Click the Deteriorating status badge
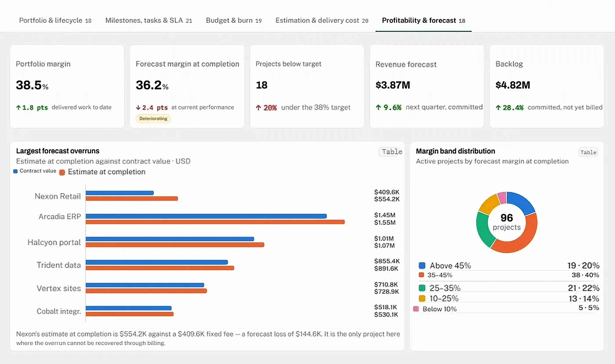The image size is (615, 364). point(153,119)
